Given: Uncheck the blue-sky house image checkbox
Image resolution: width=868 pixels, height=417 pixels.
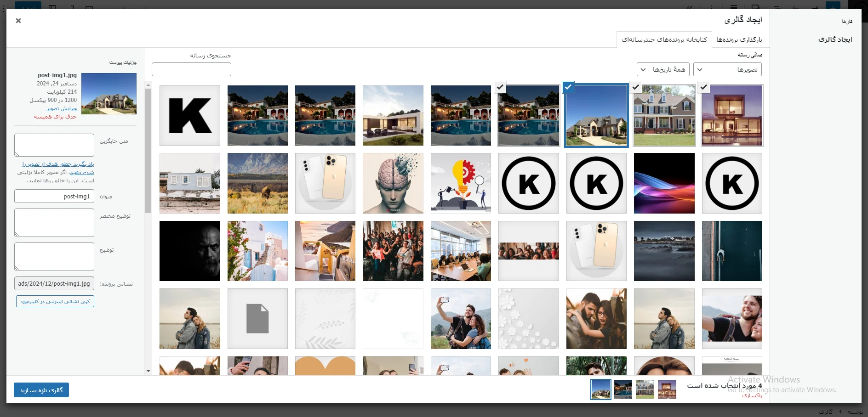Looking at the screenshot, I should click(x=568, y=87).
